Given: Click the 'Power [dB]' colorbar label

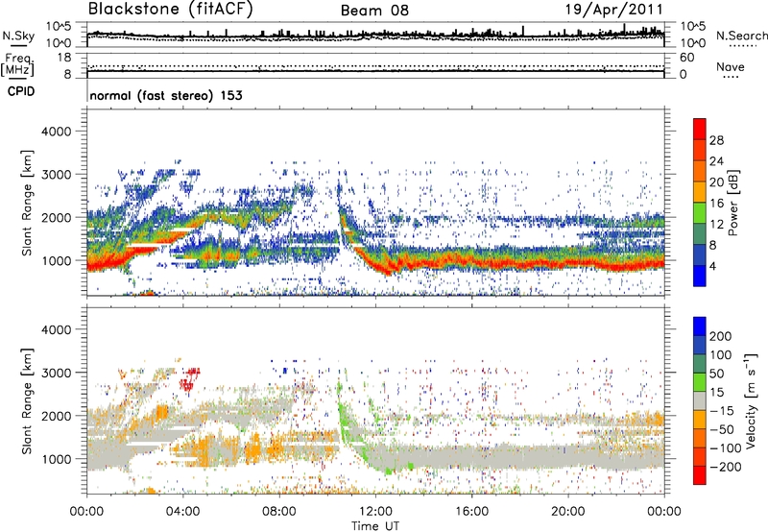Looking at the screenshot, I should tap(733, 203).
